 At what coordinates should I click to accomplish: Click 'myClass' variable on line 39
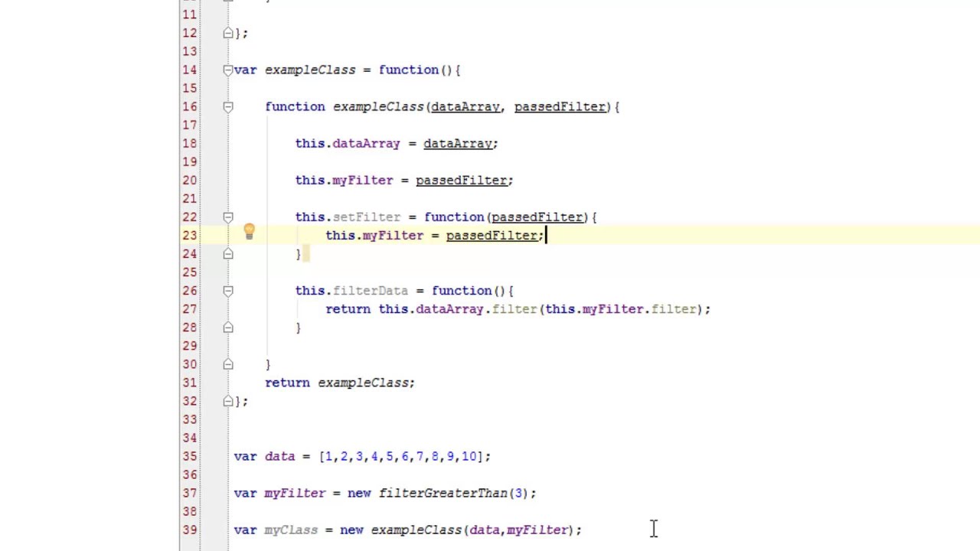click(x=290, y=530)
